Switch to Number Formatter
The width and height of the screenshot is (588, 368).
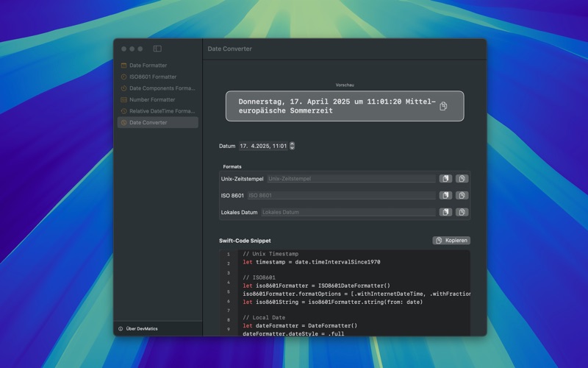(x=158, y=99)
